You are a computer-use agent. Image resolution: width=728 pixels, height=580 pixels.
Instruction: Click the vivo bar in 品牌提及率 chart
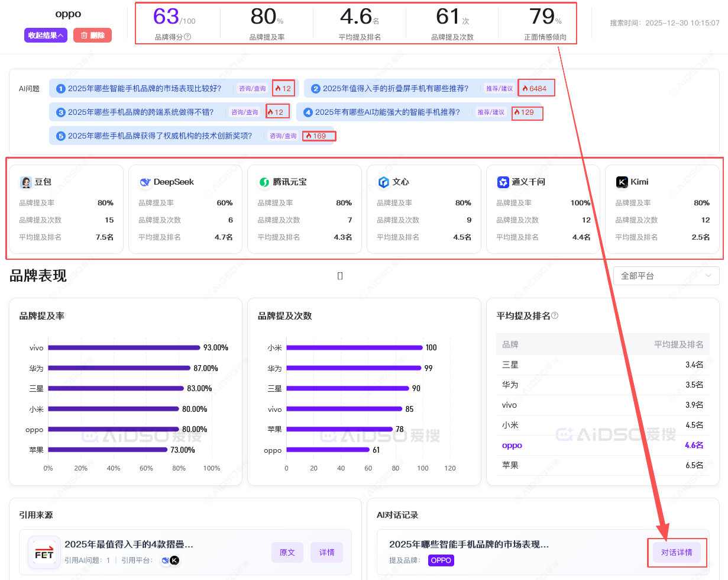124,347
